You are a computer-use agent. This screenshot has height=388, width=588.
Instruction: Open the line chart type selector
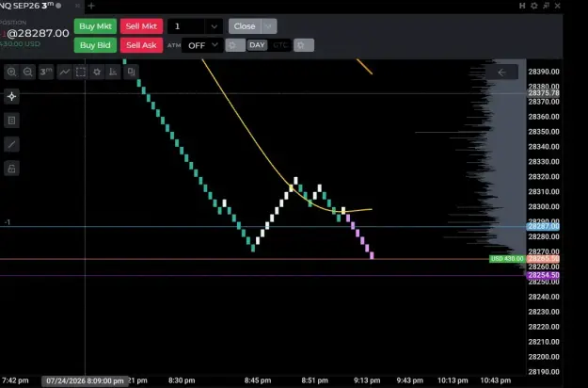coord(65,72)
